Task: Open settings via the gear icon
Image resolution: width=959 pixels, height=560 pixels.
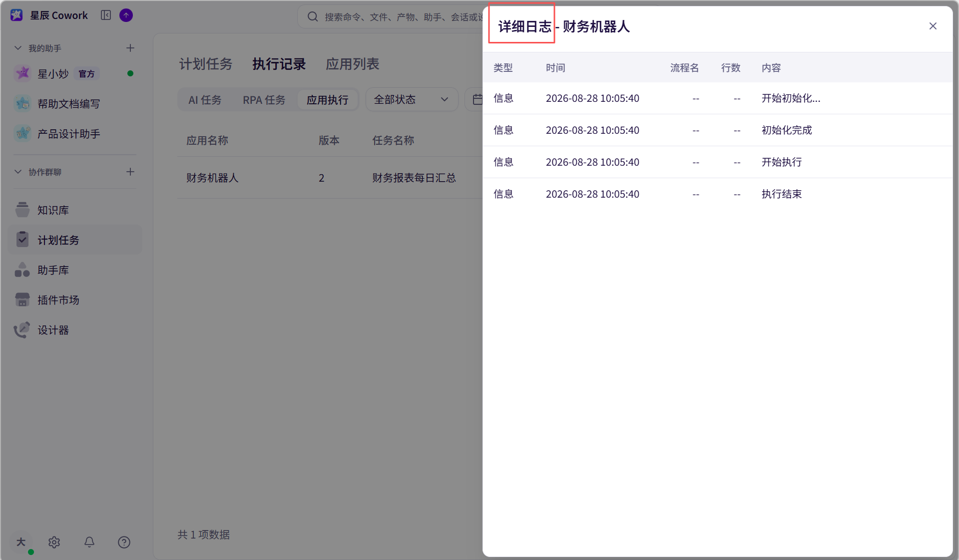Action: click(54, 542)
